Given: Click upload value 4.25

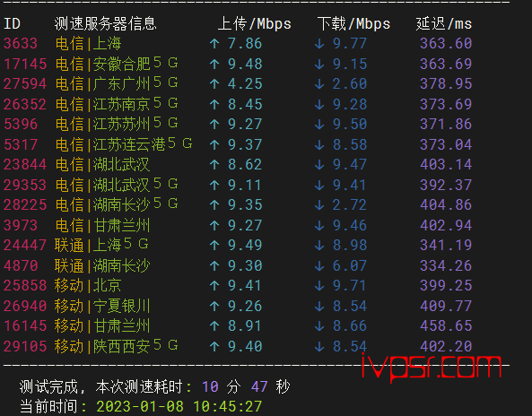Looking at the screenshot, I should (x=245, y=83).
